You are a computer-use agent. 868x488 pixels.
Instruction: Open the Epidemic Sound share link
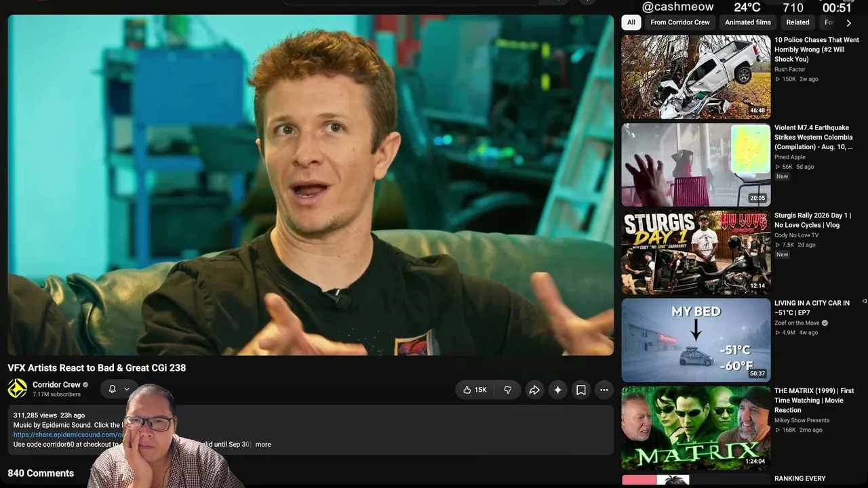pyautogui.click(x=69, y=434)
